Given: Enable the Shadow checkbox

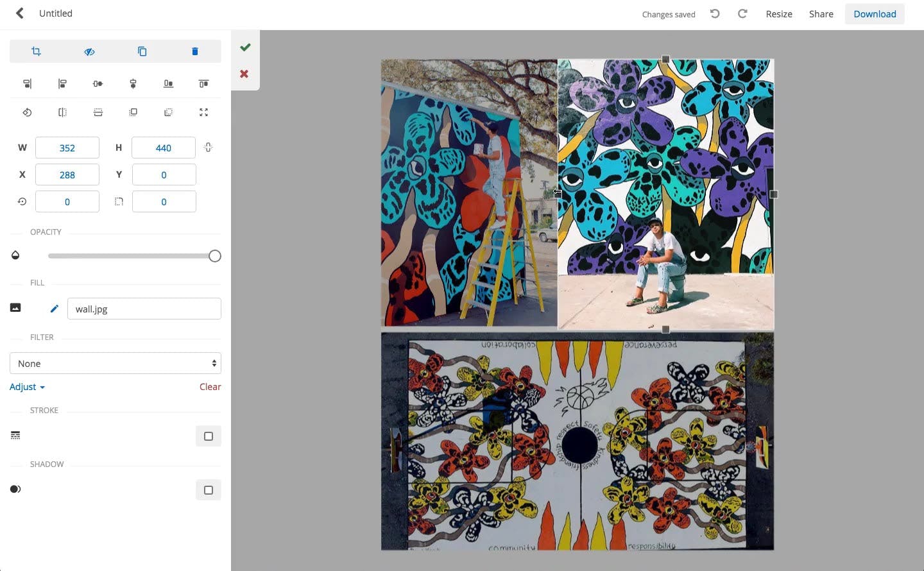Looking at the screenshot, I should point(209,490).
